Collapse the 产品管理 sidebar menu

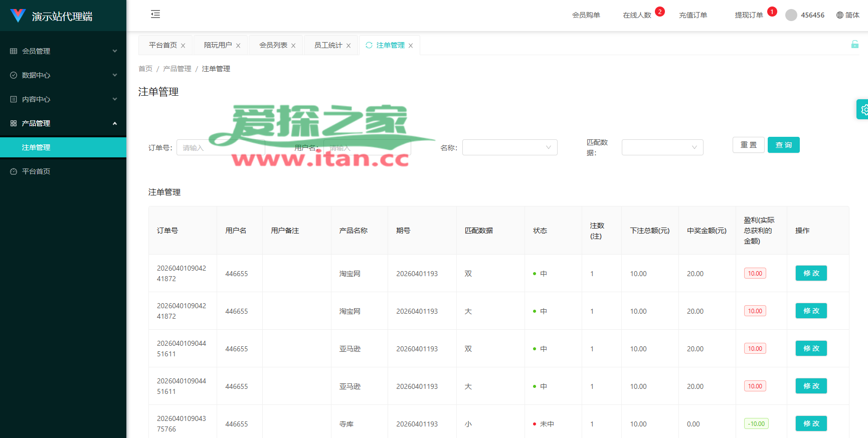63,123
